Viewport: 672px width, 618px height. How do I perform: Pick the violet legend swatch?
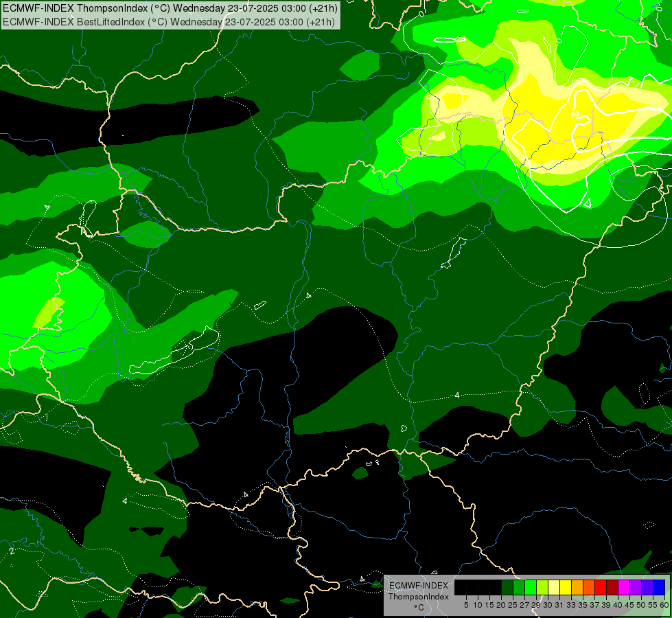647,587
